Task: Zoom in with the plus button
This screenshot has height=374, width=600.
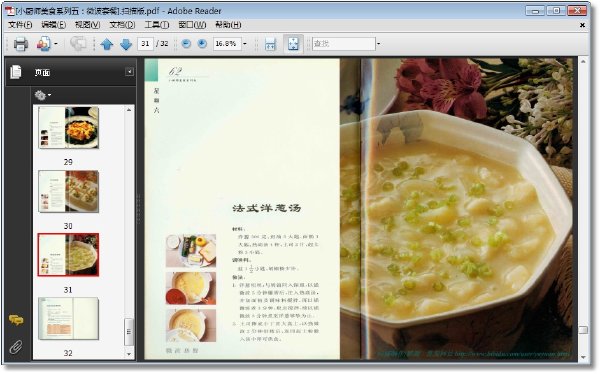Action: [x=202, y=44]
